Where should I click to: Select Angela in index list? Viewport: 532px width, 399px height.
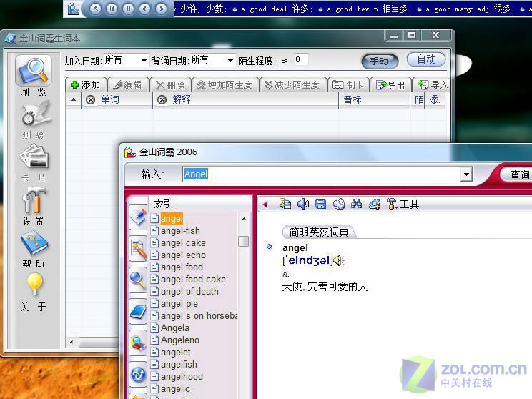175,327
